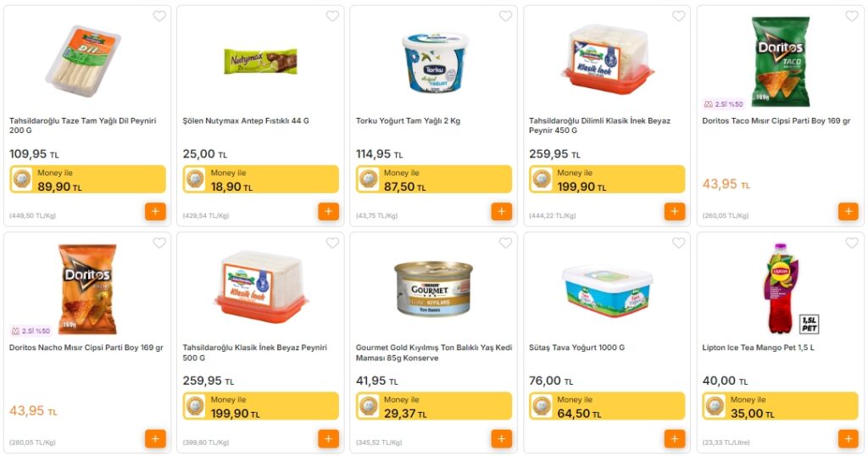Add Torku Yoğurt 2 Kg to cart
The width and height of the screenshot is (868, 456).
pyautogui.click(x=502, y=211)
